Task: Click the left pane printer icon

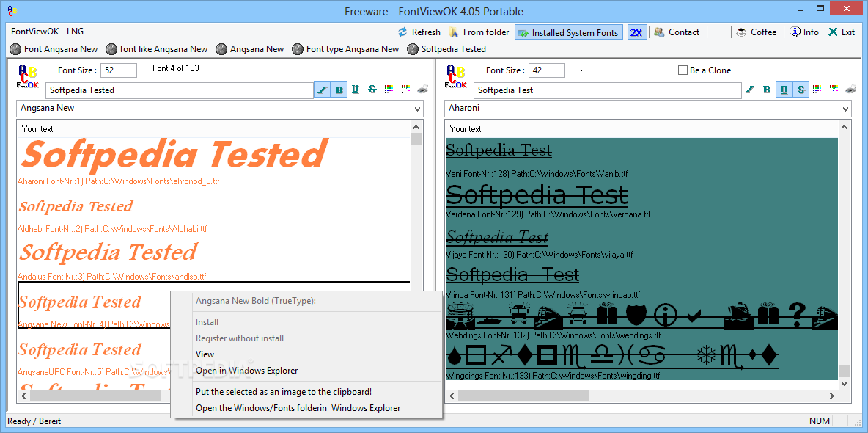Action: 422,89
